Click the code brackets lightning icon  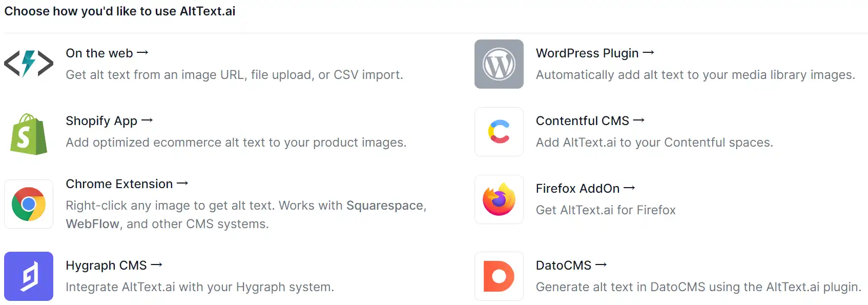click(29, 64)
